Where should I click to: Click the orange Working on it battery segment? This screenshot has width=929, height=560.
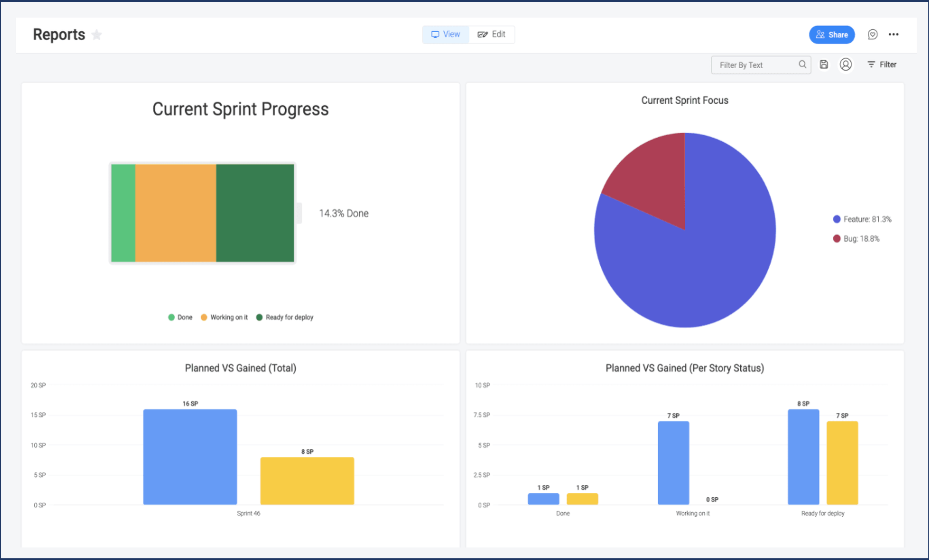pyautogui.click(x=176, y=213)
